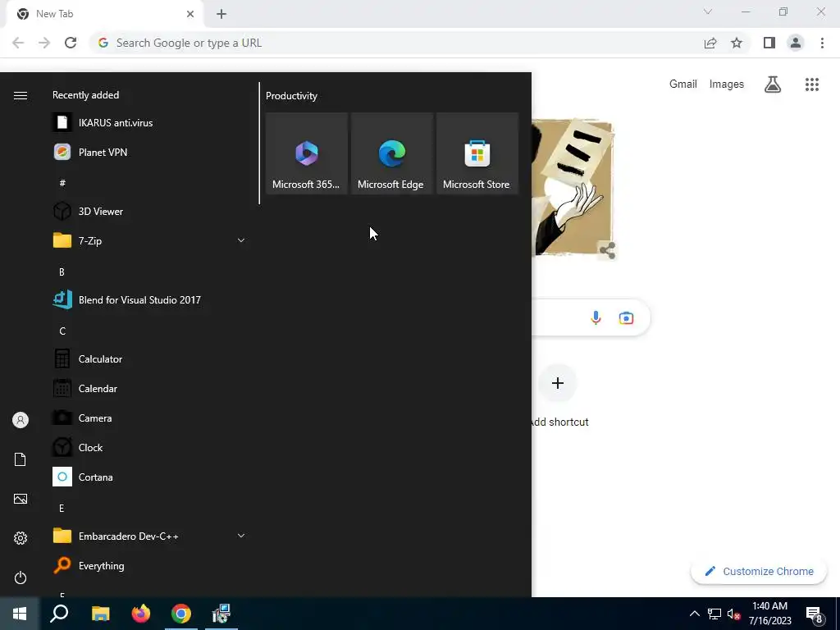Image resolution: width=840 pixels, height=630 pixels.
Task: Open a new Chrome tab
Action: [x=221, y=14]
